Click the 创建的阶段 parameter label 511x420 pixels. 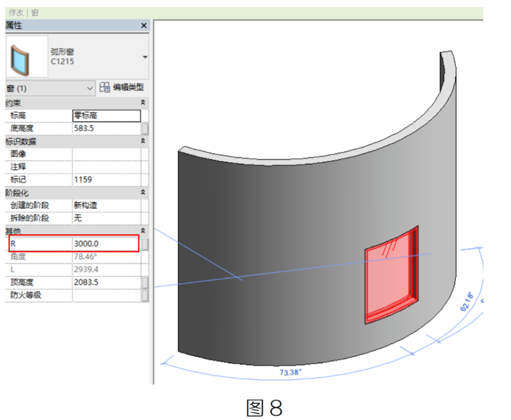(30, 205)
